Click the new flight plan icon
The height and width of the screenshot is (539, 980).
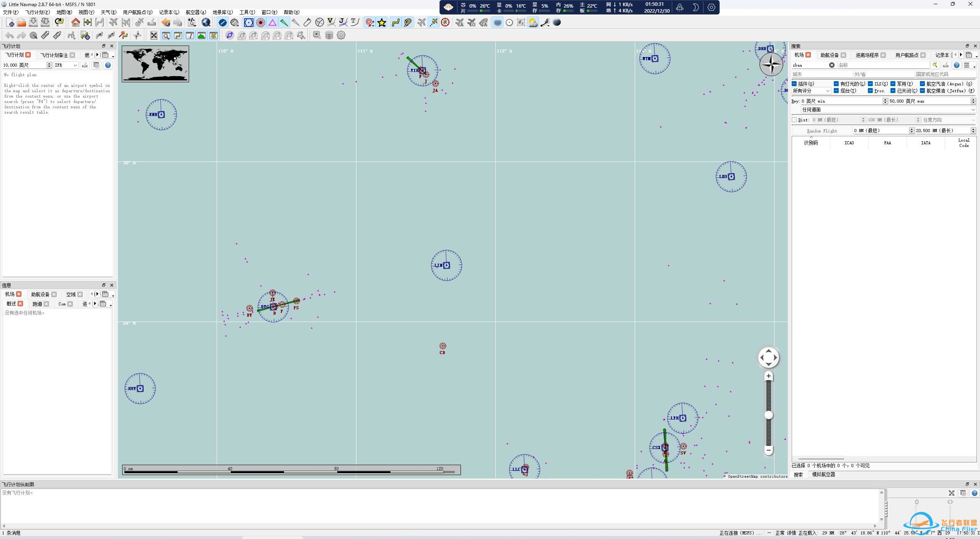pos(10,23)
